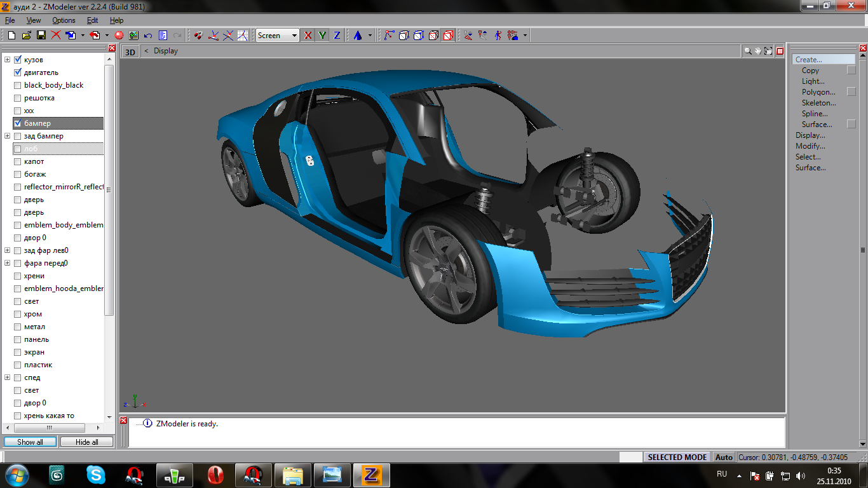Screen dimensions: 868x488
Task: Expand the фара перед0 tree node
Action: (8, 263)
